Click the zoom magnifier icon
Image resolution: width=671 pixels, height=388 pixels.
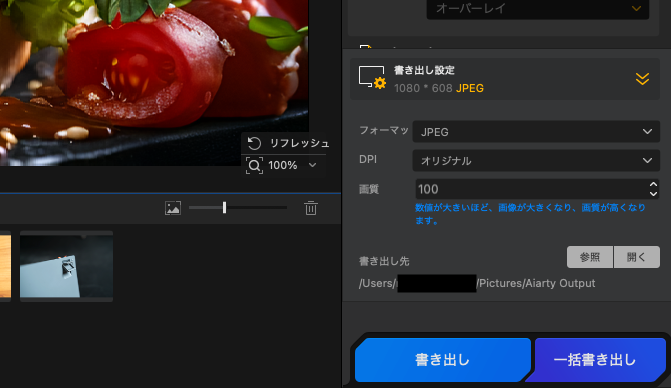(x=254, y=165)
